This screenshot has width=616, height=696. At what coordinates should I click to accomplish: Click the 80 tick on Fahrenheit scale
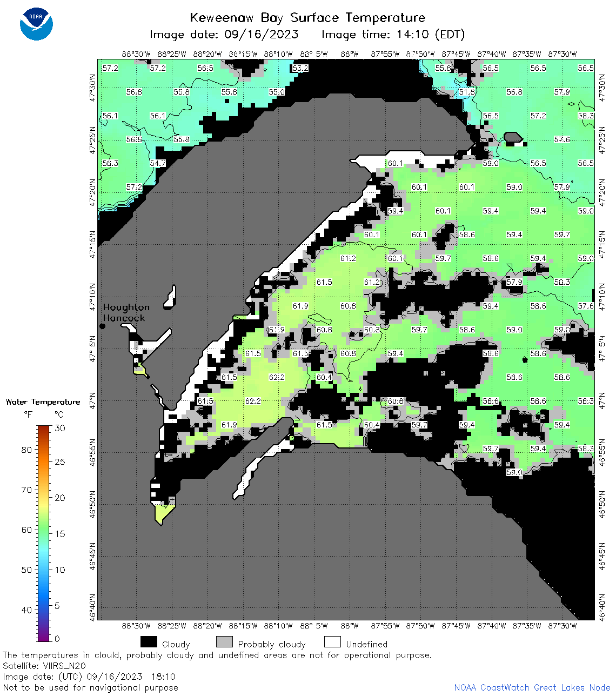(26, 450)
